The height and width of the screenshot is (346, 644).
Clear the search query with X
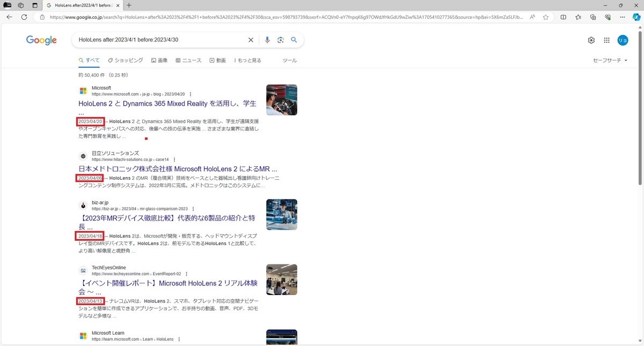pos(251,40)
